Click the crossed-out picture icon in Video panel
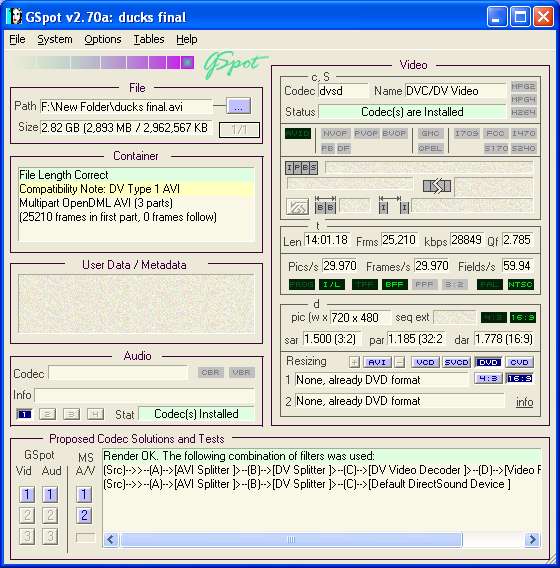 pyautogui.click(x=297, y=206)
